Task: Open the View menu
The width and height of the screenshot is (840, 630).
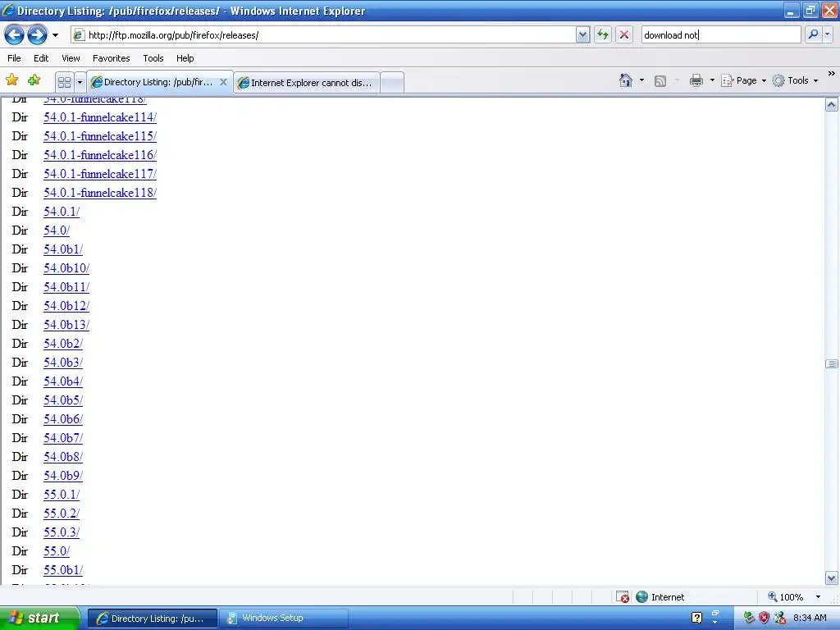Action: pos(71,58)
